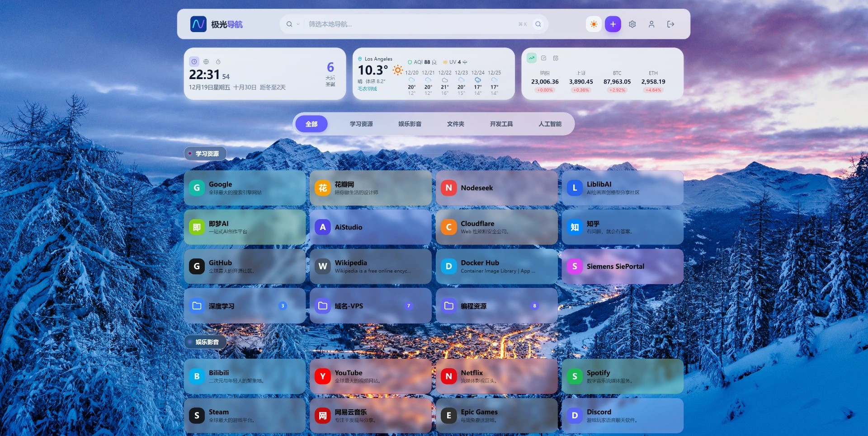The width and height of the screenshot is (868, 436).
Task: Select the 娱乐影音 category tab
Action: pos(410,124)
